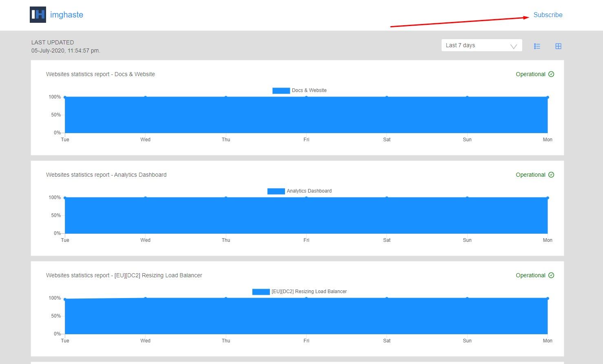
Task: Toggle Docs & Website legend series
Action: 309,90
